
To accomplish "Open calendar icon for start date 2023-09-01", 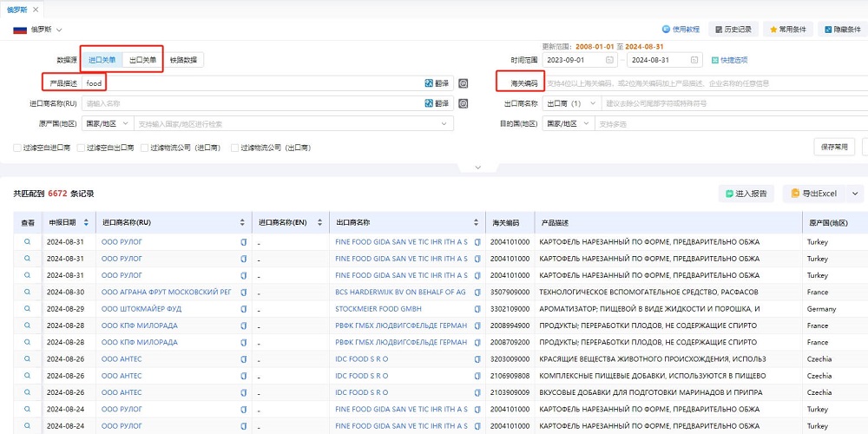I will tap(609, 60).
